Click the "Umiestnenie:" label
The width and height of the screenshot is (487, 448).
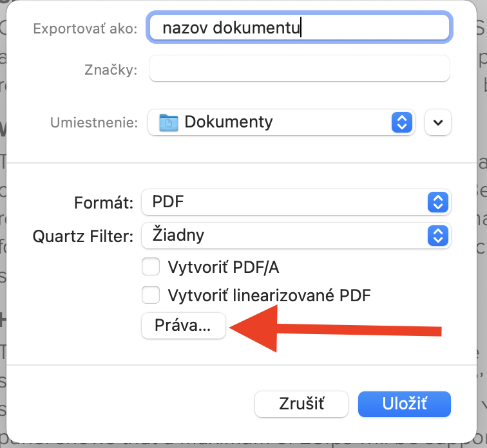pos(95,122)
